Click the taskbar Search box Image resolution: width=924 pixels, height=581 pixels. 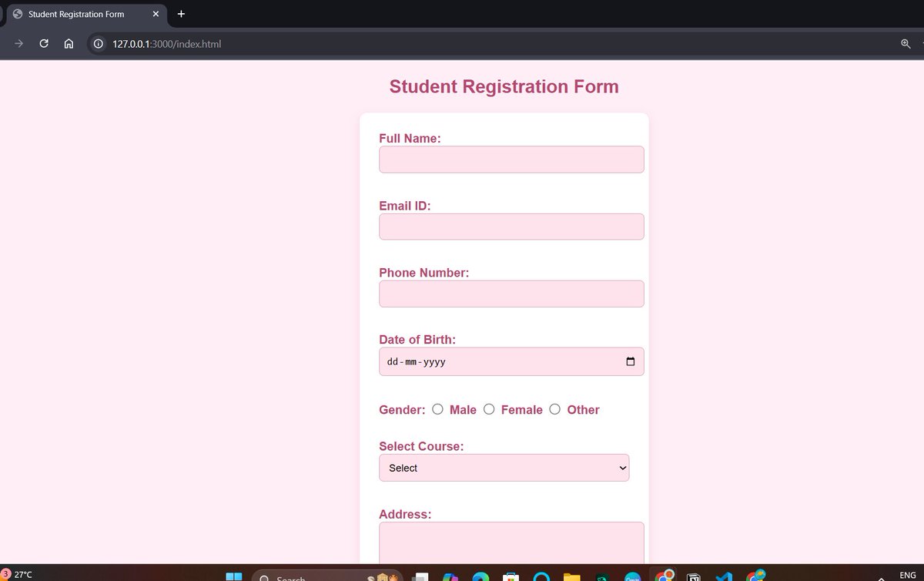[x=329, y=576]
